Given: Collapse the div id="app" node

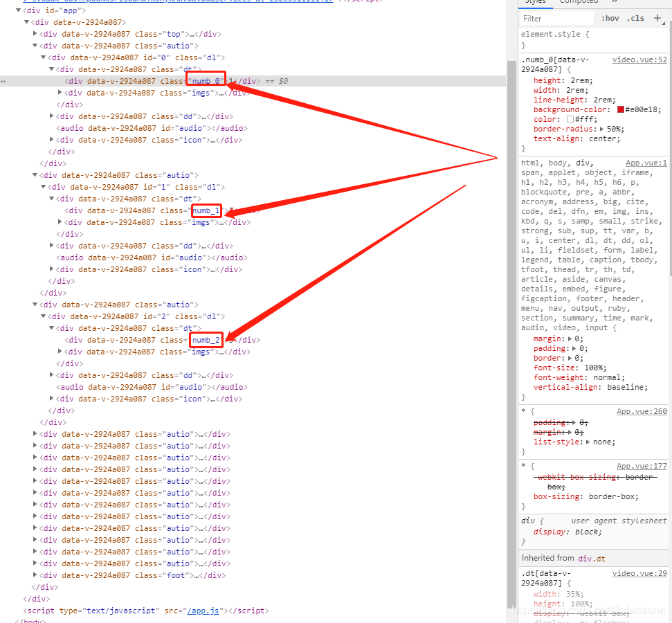Looking at the screenshot, I should 19,10.
